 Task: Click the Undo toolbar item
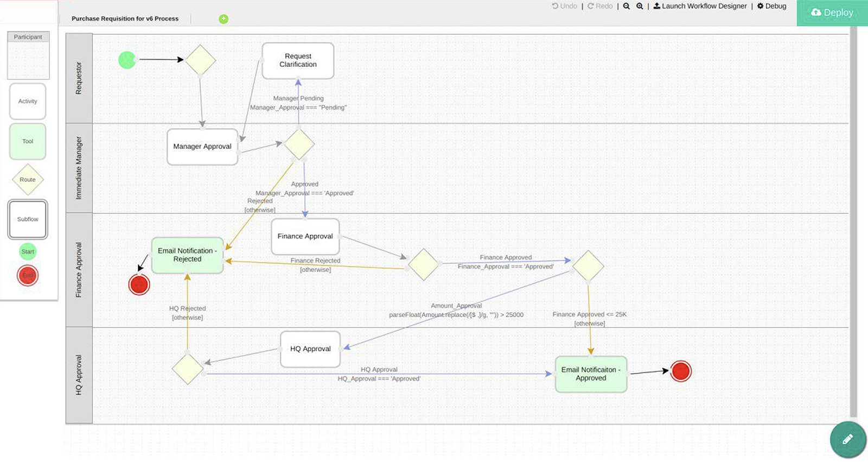pyautogui.click(x=564, y=6)
